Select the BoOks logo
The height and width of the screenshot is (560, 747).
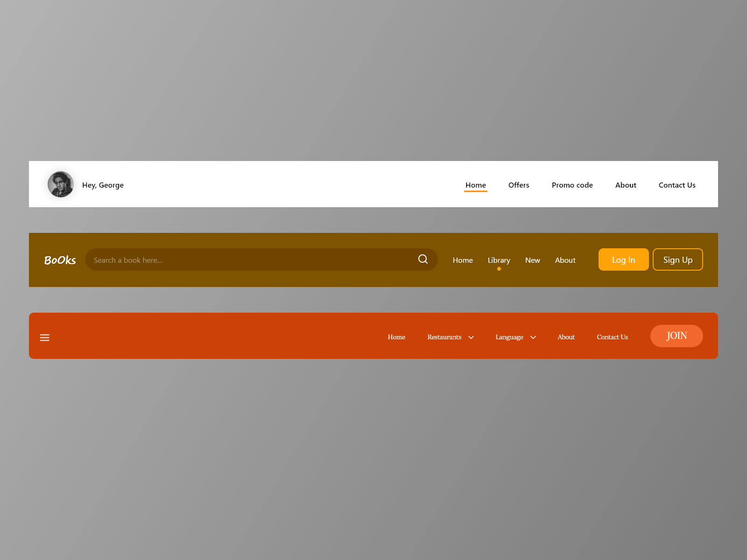60,260
